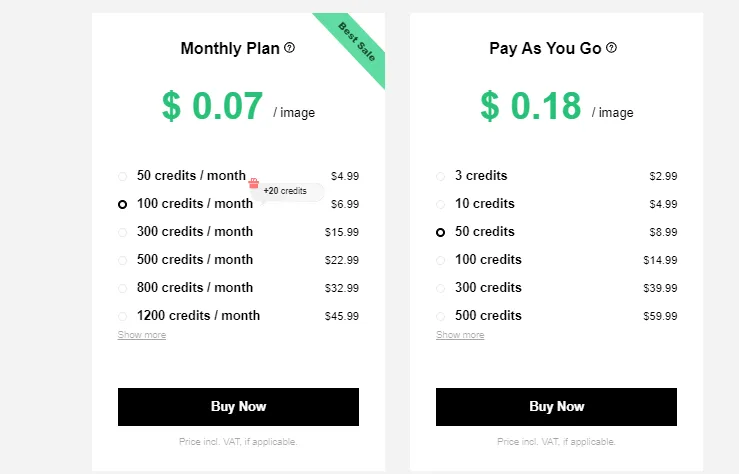Choose the 10 credits option
This screenshot has height=474, width=739.
click(x=440, y=204)
